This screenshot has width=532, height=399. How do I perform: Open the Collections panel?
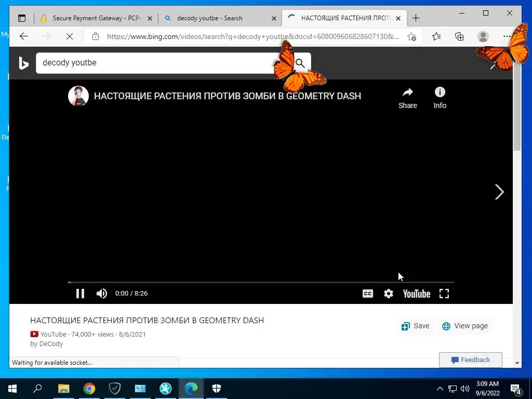tap(459, 36)
